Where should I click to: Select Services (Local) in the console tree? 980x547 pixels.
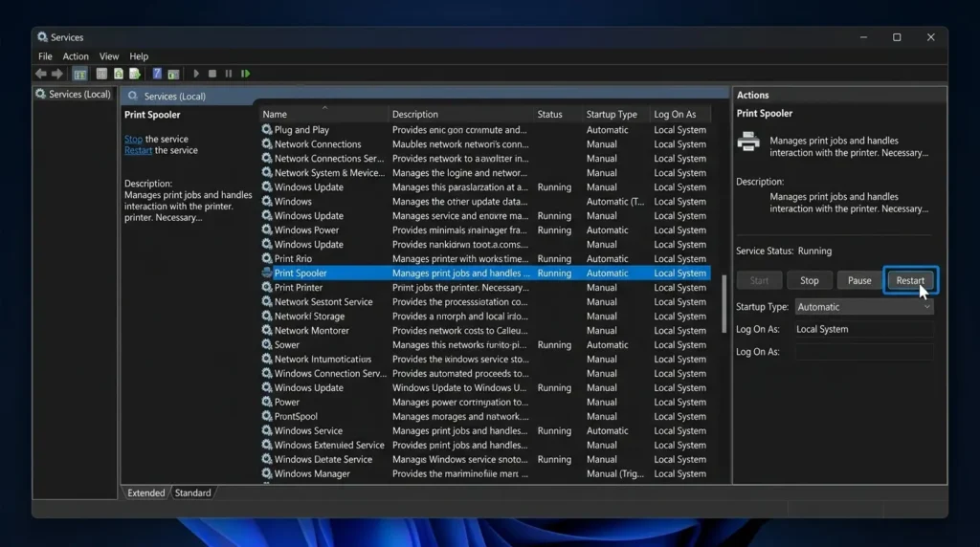click(x=74, y=95)
